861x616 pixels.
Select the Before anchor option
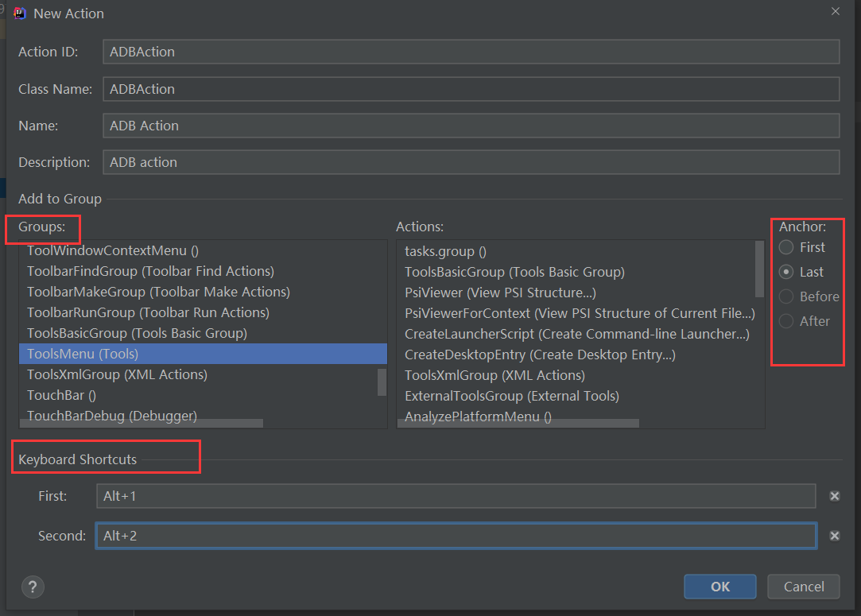click(x=787, y=296)
